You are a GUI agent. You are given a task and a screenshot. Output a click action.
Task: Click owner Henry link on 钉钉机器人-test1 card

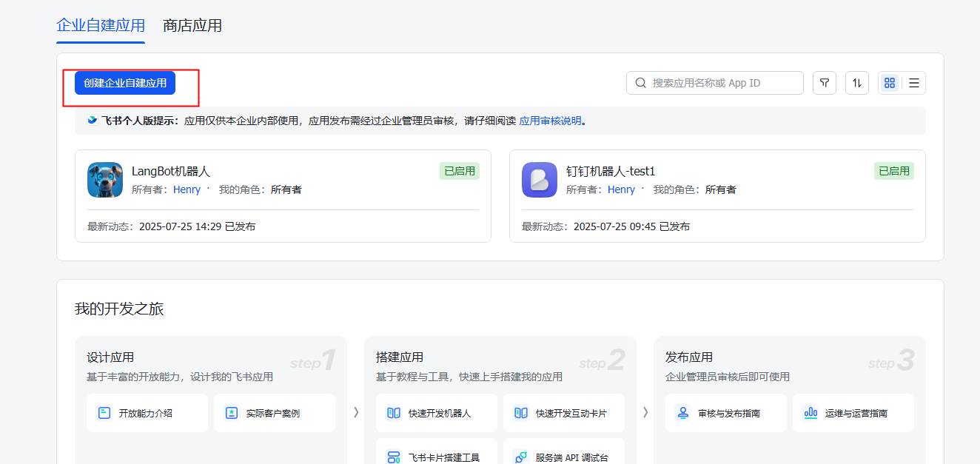pos(621,189)
